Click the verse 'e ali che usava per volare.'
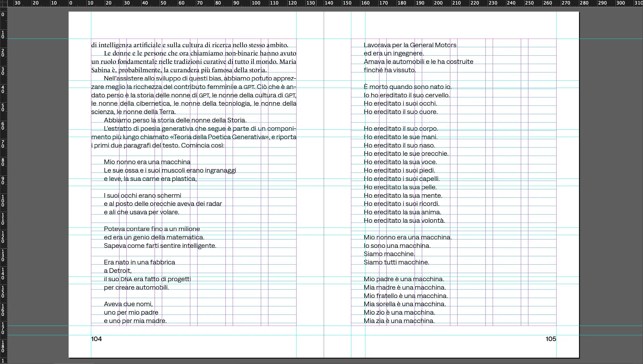The height and width of the screenshot is (364, 643). 141,212
